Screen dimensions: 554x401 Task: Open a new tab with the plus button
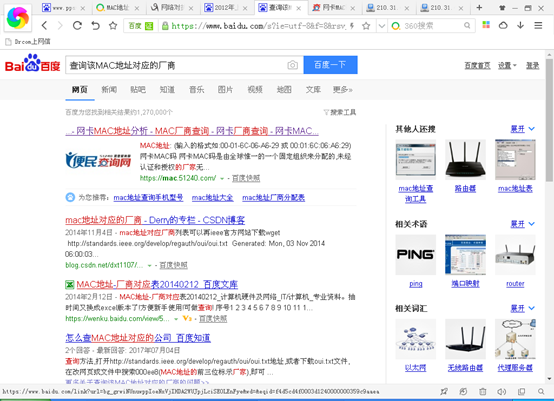point(479,7)
